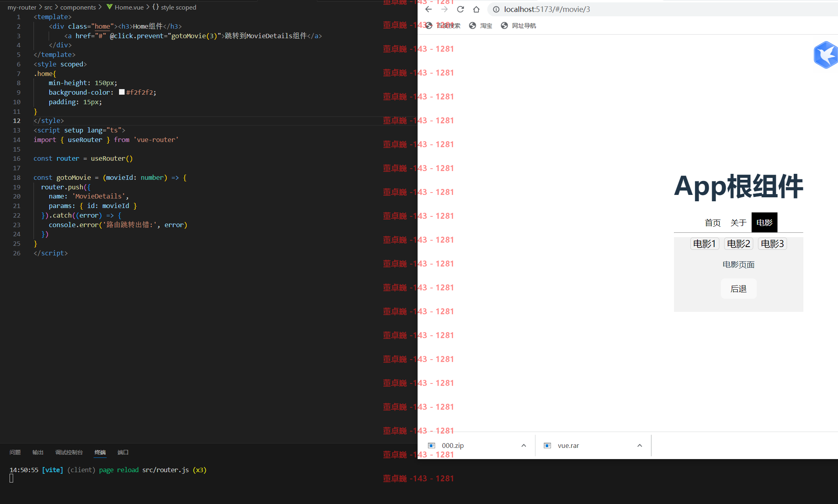
Task: Click the browser back arrow
Action: coord(428,9)
